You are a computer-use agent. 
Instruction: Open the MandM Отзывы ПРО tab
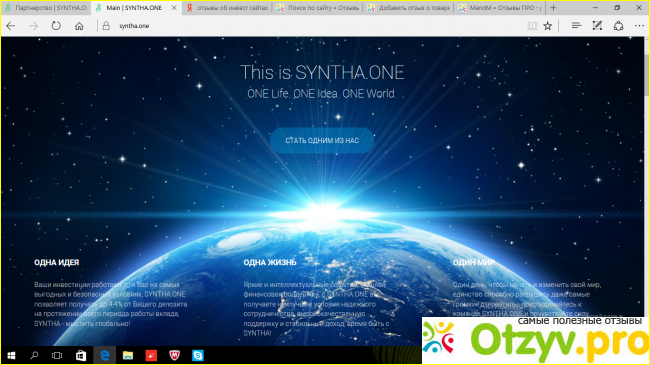[x=500, y=8]
